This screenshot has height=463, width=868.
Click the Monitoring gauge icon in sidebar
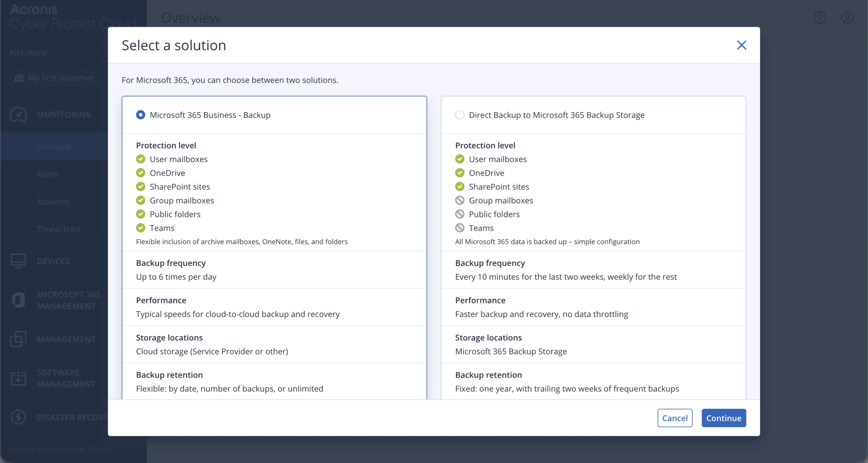(18, 115)
